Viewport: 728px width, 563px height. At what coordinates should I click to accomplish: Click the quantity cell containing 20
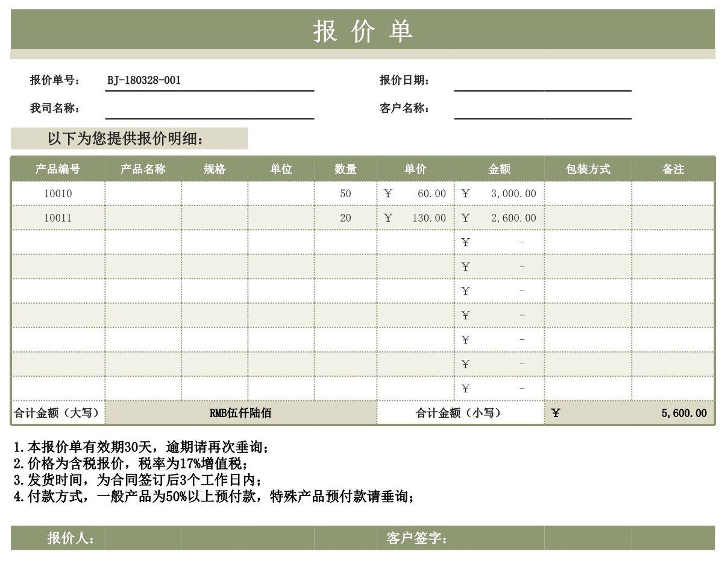click(x=345, y=218)
